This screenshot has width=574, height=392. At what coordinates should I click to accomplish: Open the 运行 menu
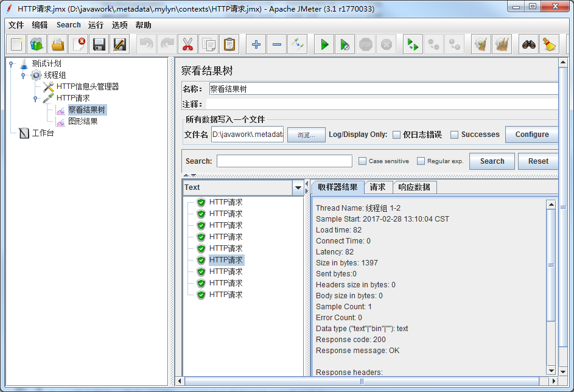point(95,25)
